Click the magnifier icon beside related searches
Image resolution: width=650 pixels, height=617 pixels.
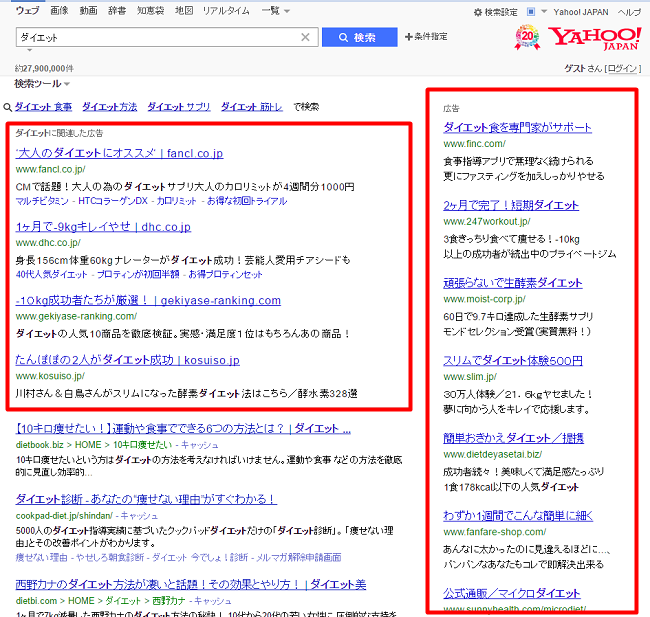(7, 107)
